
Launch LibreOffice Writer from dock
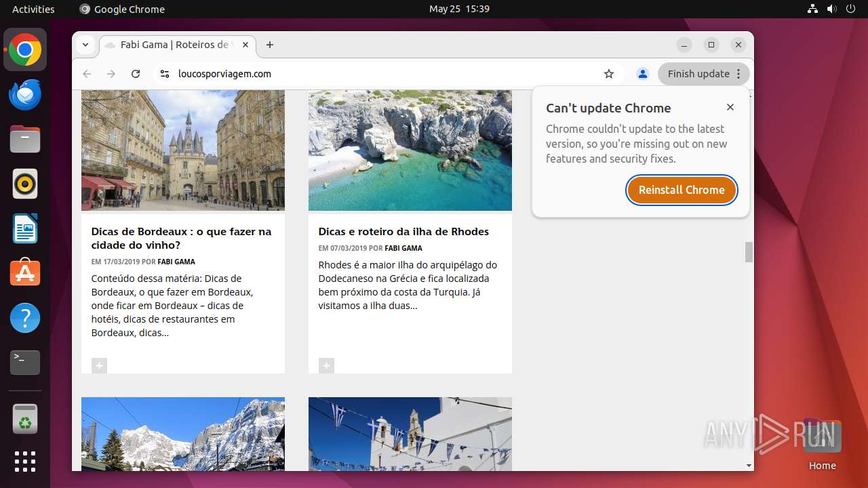point(25,228)
